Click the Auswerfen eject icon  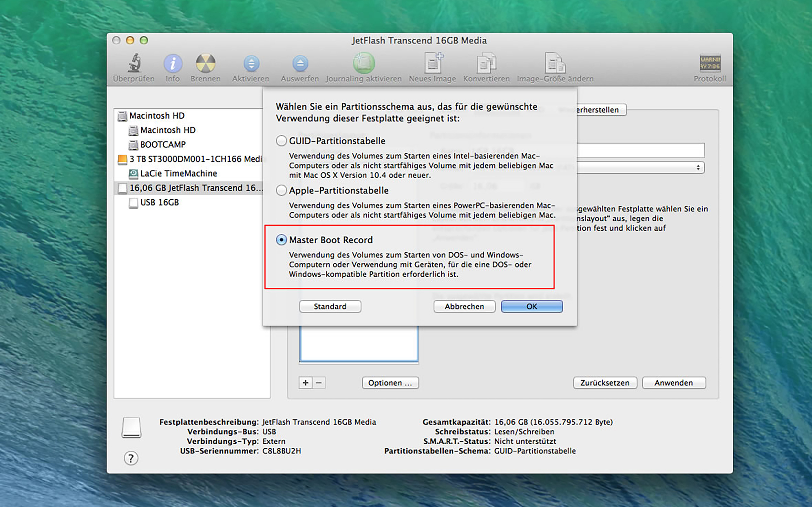tap(300, 63)
